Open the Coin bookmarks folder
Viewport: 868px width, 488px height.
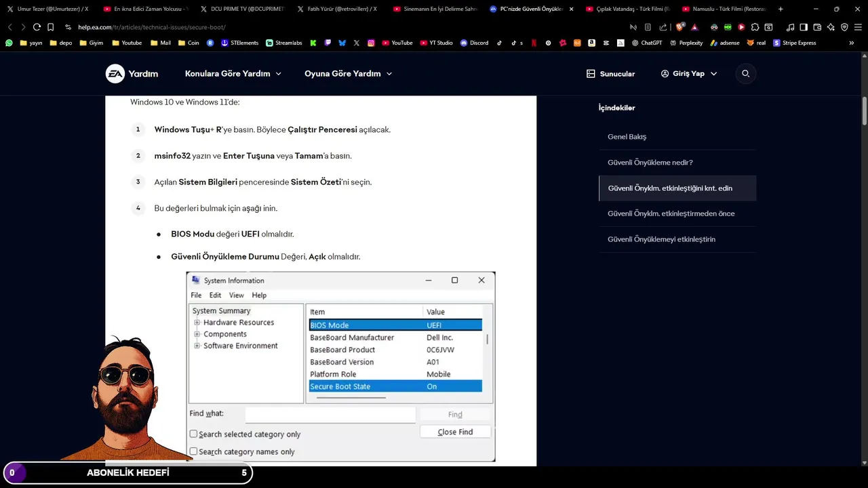tap(189, 43)
